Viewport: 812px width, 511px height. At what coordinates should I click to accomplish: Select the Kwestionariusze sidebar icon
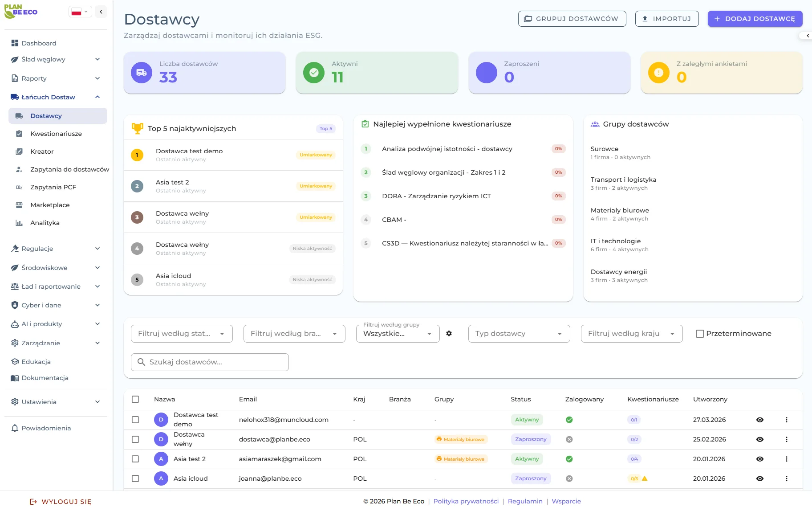19,133
